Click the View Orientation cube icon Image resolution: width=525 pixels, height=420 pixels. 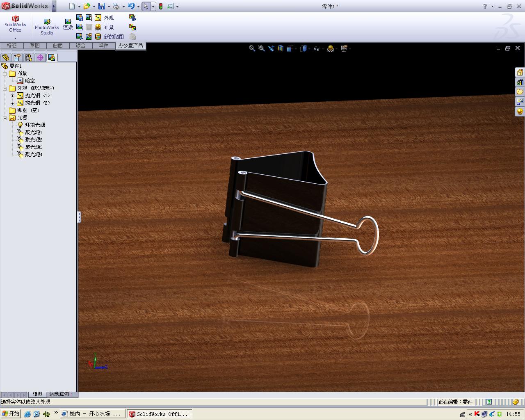pyautogui.click(x=290, y=48)
